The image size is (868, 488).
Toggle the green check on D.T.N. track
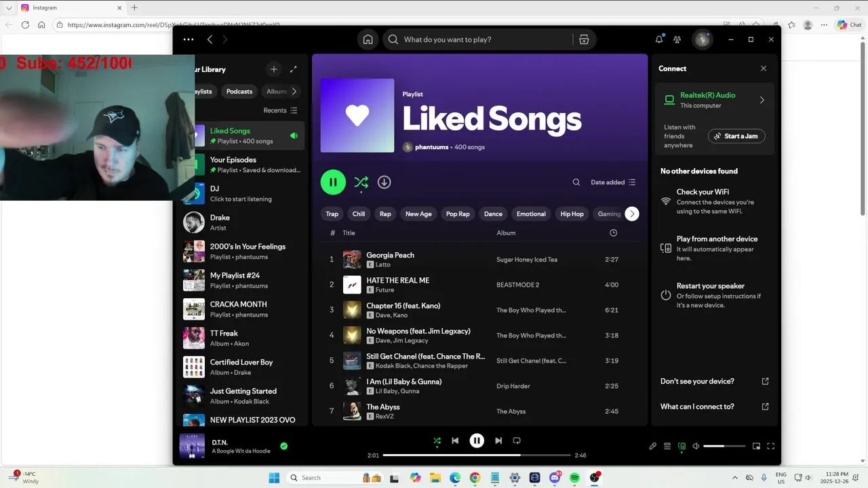(x=284, y=446)
